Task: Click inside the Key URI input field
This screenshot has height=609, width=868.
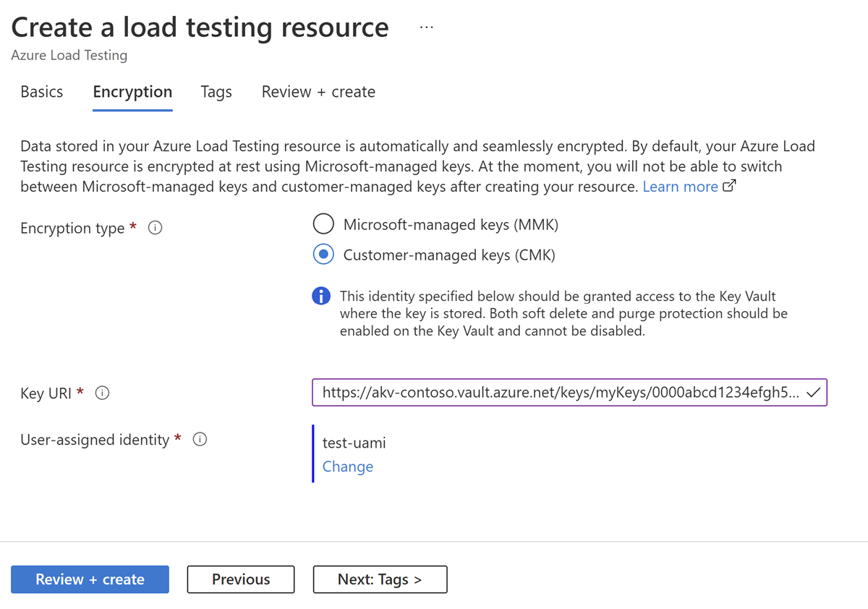Action: pyautogui.click(x=542, y=393)
